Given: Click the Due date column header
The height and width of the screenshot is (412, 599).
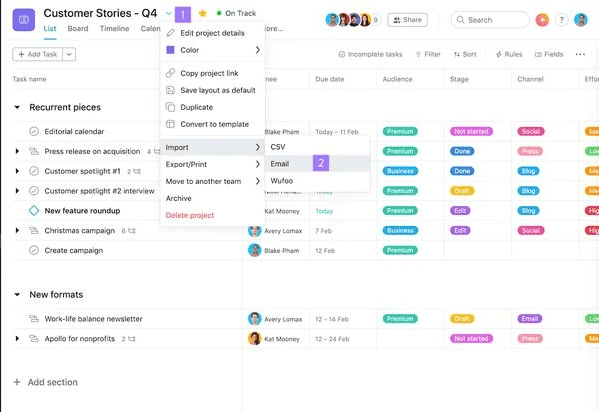Looking at the screenshot, I should 330,79.
